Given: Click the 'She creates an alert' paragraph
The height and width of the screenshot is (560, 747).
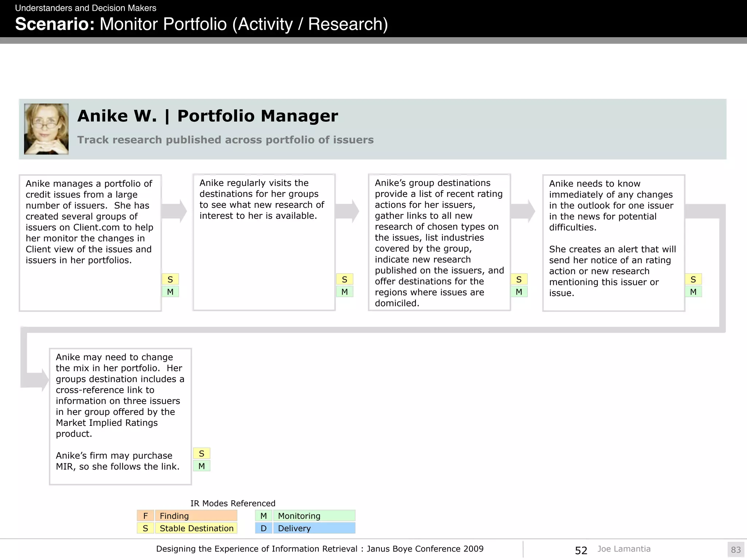Looking at the screenshot, I should [612, 271].
